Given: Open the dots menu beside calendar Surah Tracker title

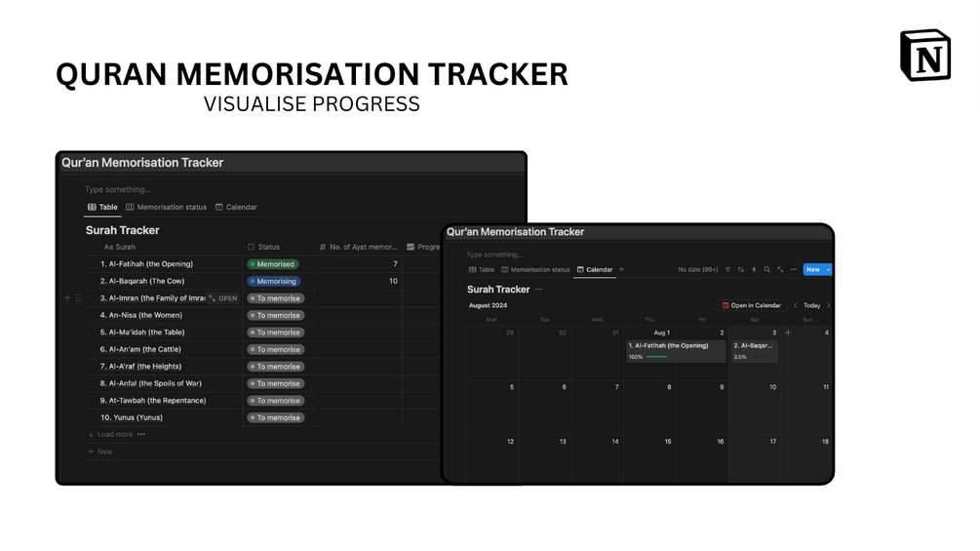Looking at the screenshot, I should tap(538, 290).
